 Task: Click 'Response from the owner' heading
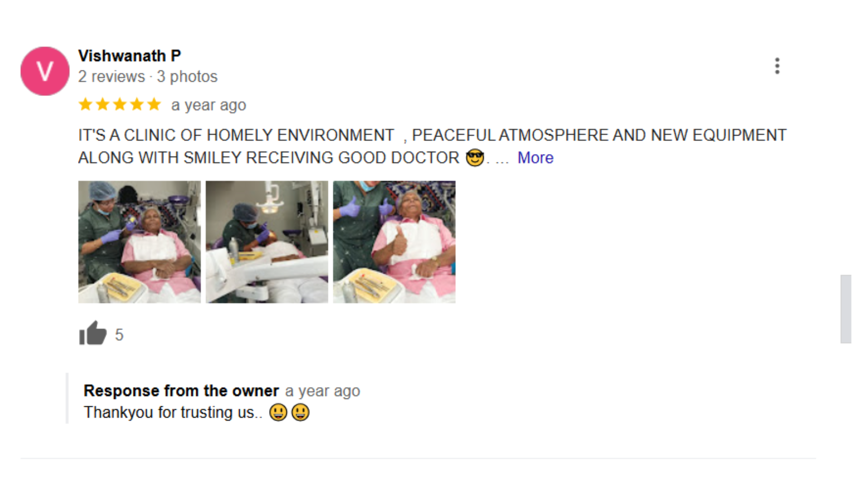[181, 391]
